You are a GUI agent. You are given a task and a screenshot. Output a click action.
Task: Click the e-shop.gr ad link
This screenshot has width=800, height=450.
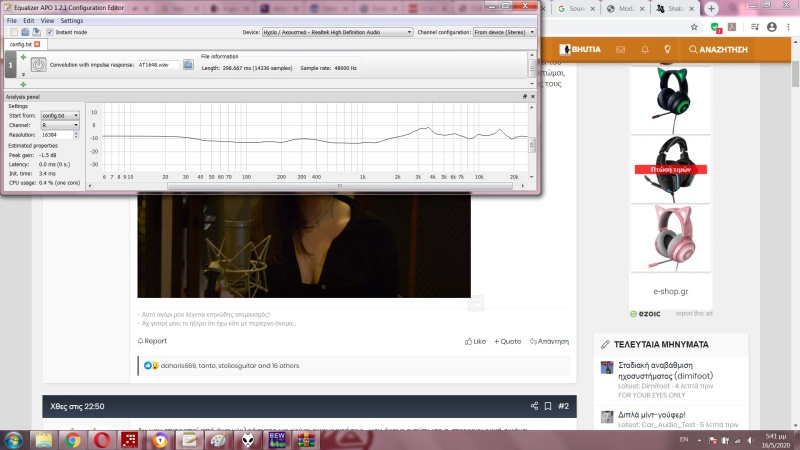(670, 291)
